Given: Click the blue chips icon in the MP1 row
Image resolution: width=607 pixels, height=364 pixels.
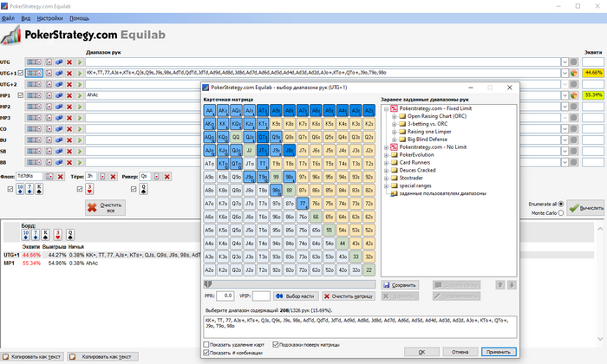Looking at the screenshot, I should [59, 95].
